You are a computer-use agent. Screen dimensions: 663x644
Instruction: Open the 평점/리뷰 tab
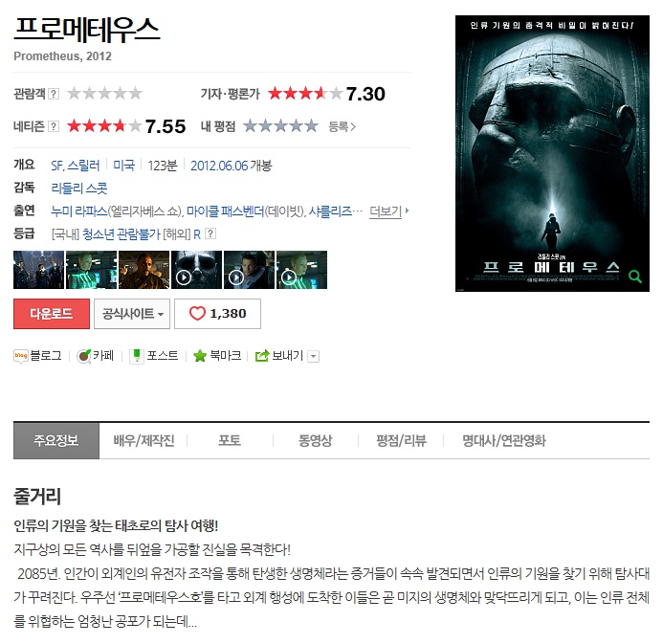pos(401,440)
